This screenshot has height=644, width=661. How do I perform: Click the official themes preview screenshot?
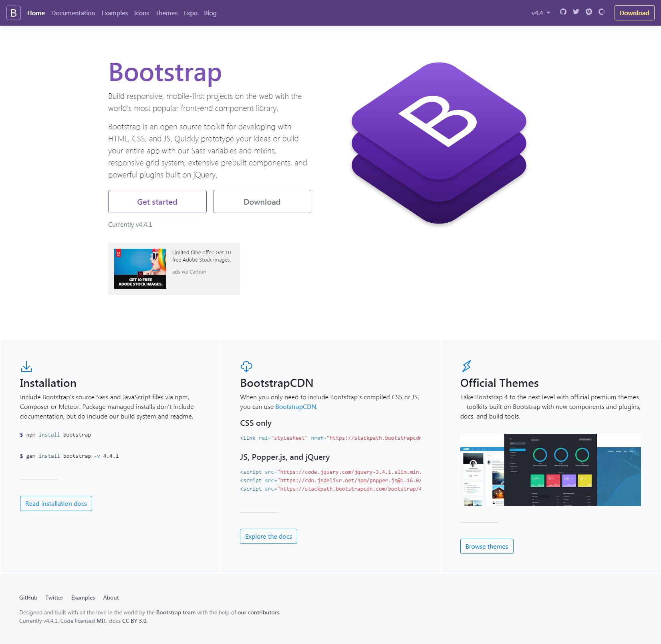(x=550, y=470)
